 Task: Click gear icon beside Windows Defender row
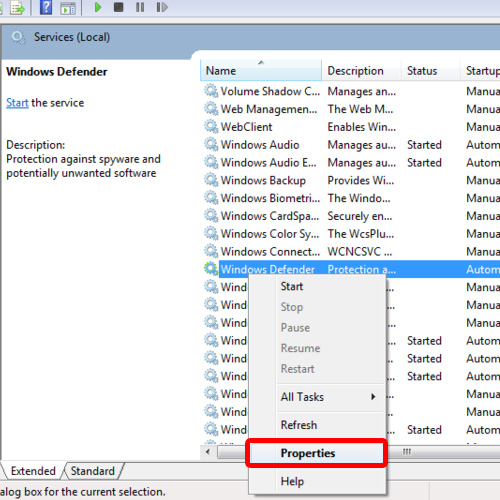[x=211, y=269]
